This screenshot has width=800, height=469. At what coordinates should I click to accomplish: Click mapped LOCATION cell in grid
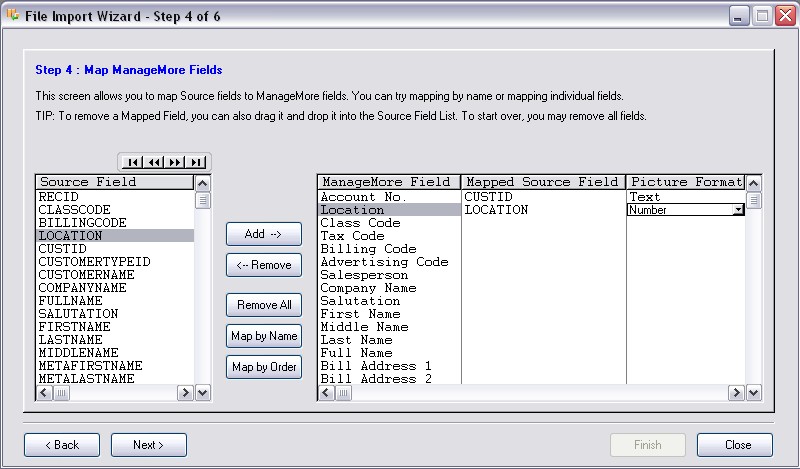coord(543,210)
